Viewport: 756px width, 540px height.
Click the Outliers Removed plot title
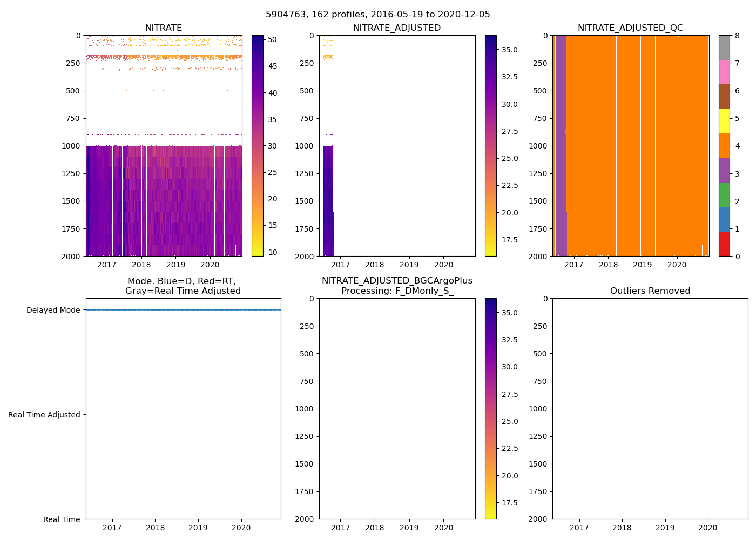(650, 291)
